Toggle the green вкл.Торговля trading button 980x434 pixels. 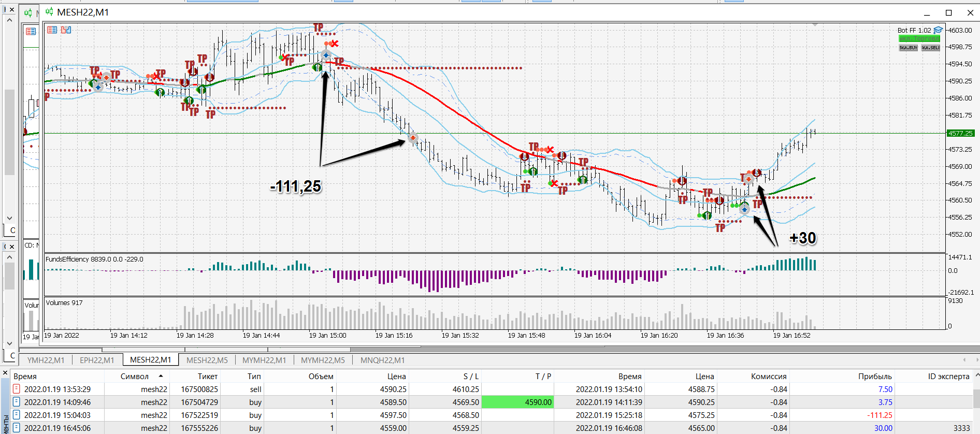[919, 39]
